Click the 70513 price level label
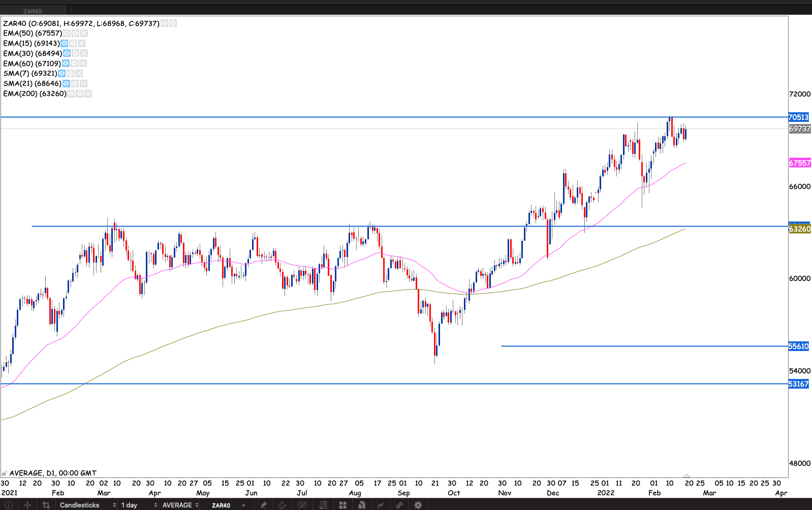 tap(798, 117)
